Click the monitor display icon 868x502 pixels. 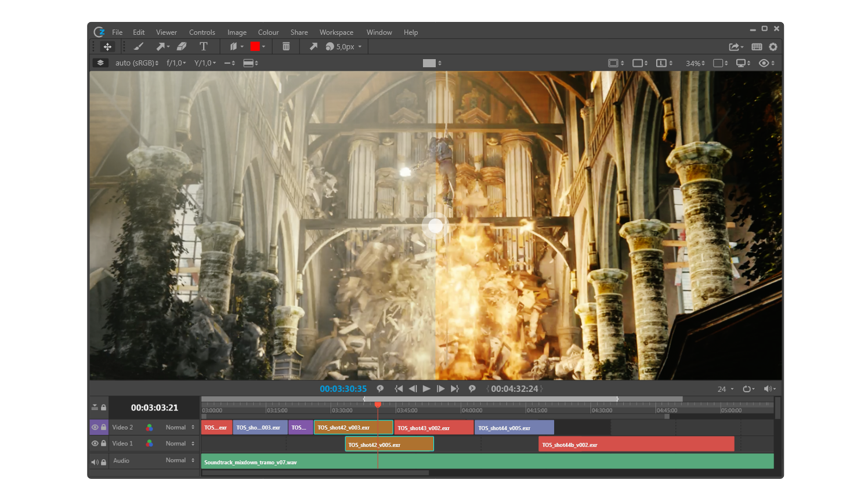point(741,63)
